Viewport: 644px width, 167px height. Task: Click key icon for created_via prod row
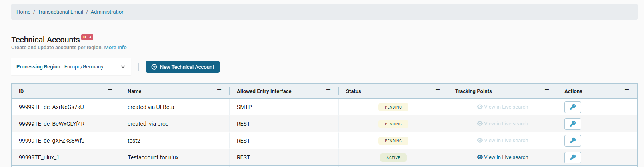click(x=572, y=124)
